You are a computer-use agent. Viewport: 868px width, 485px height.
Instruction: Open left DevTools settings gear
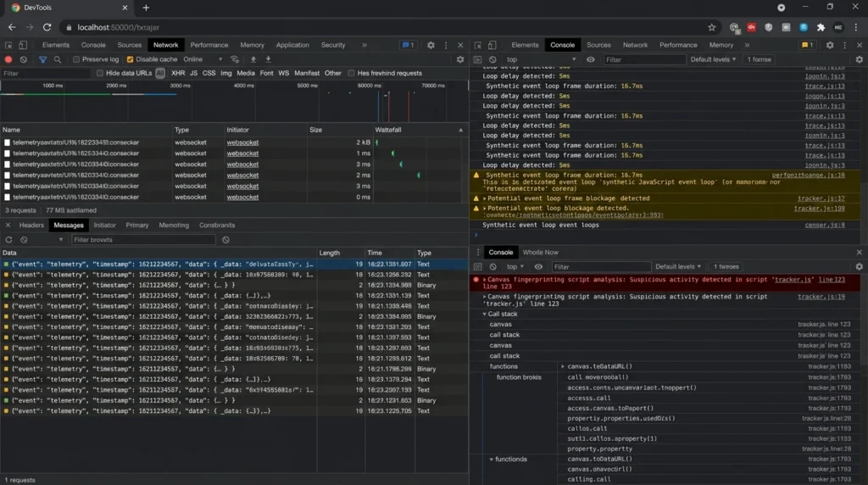click(x=431, y=45)
